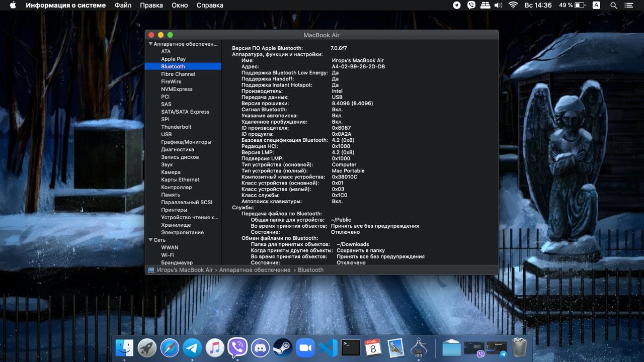Open Zoom from the dock

tap(305, 347)
